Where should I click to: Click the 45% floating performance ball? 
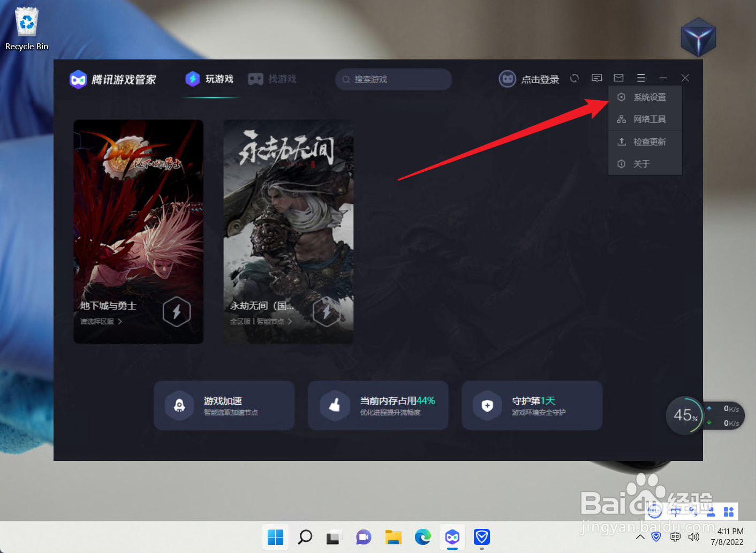tap(685, 415)
